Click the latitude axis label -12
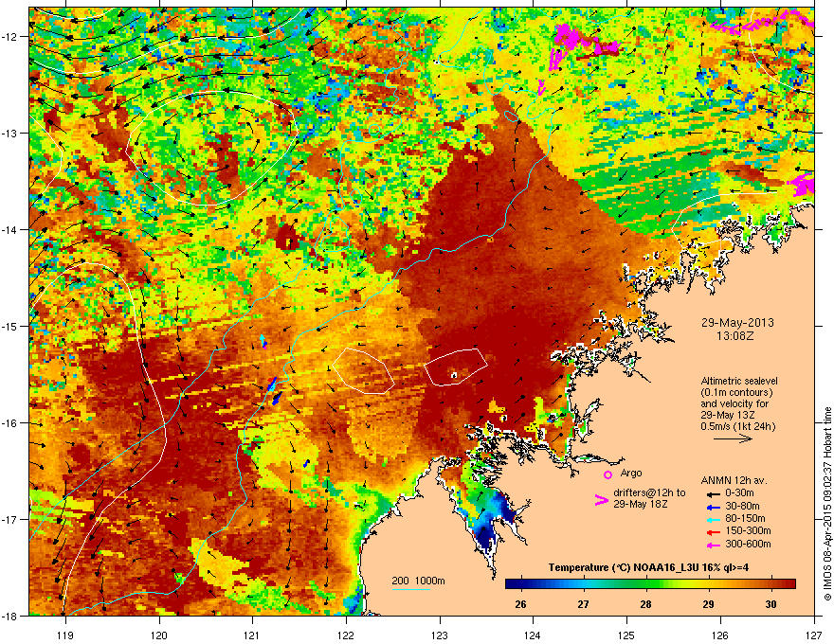This screenshot has height=644, width=834. click(10, 36)
